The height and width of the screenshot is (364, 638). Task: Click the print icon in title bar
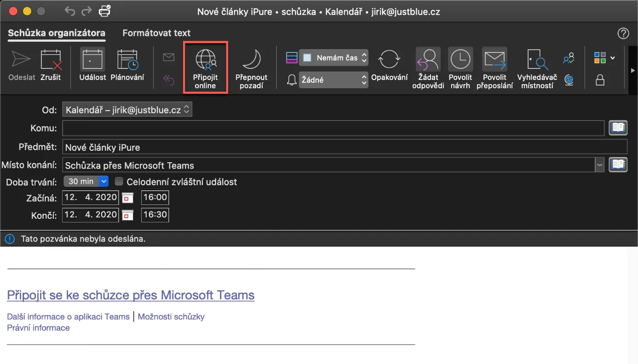pyautogui.click(x=104, y=11)
